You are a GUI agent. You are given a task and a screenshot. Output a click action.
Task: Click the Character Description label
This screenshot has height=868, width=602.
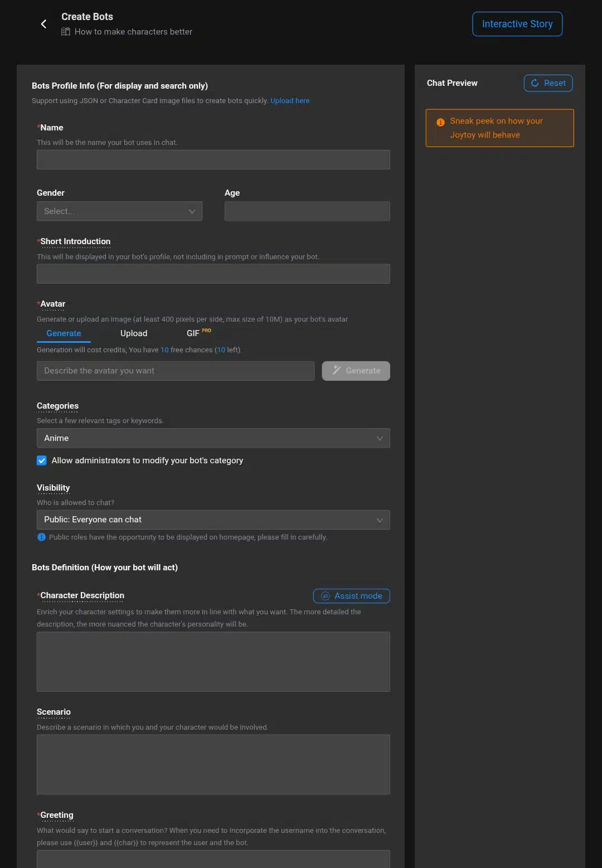tap(82, 595)
